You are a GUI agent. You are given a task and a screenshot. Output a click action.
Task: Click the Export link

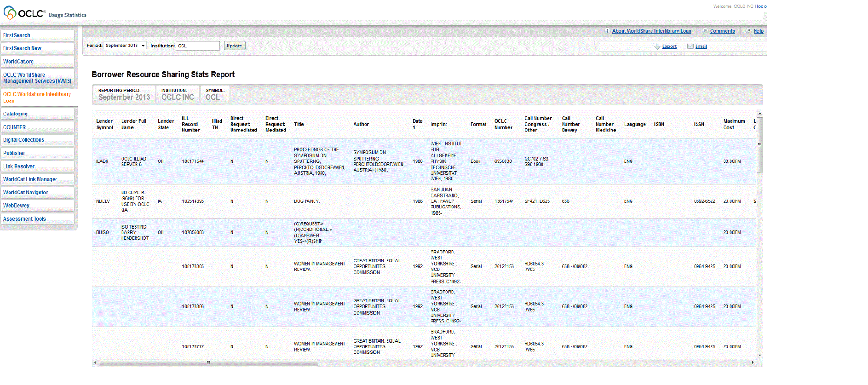click(x=669, y=46)
